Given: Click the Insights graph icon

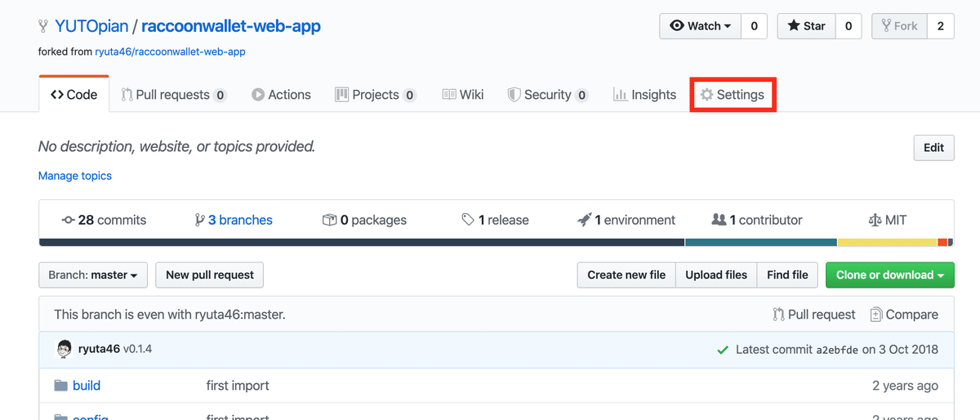Looking at the screenshot, I should tap(620, 95).
